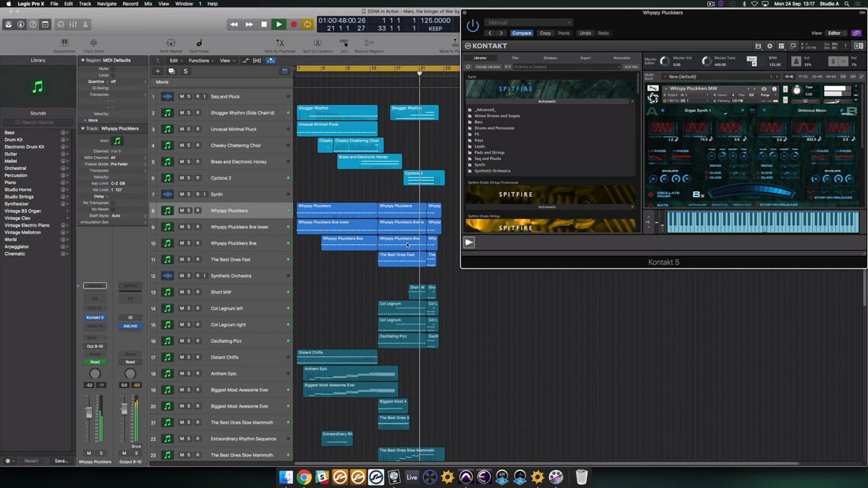Open Kontakt options via gear icon
Screen dimensions: 868x488
[770, 46]
